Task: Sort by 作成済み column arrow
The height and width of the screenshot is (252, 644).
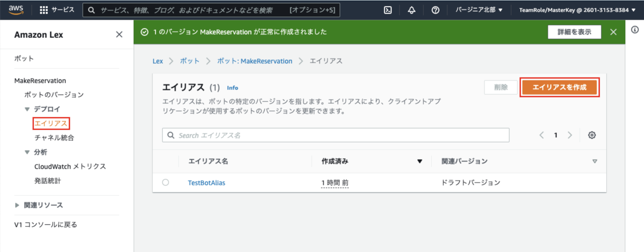Action: click(x=420, y=161)
